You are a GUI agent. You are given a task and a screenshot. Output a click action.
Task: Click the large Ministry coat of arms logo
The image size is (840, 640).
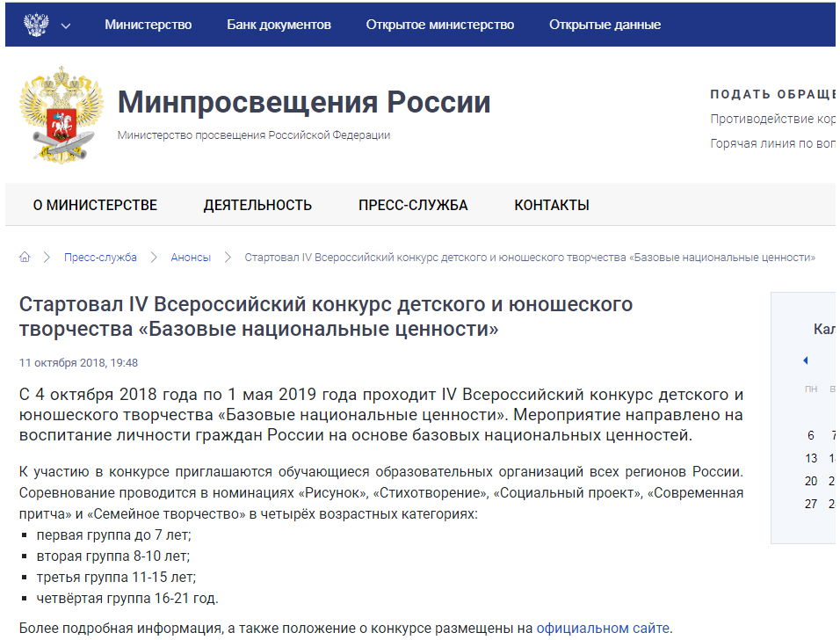coord(62,114)
